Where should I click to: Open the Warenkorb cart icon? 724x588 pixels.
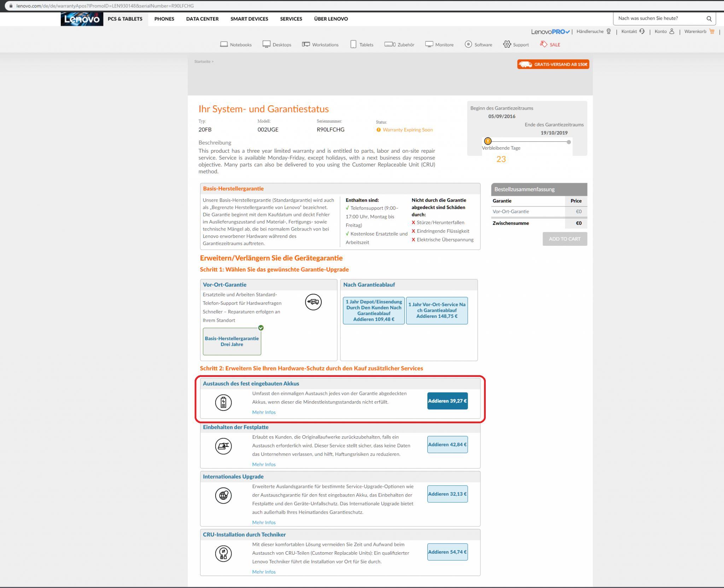coord(712,31)
